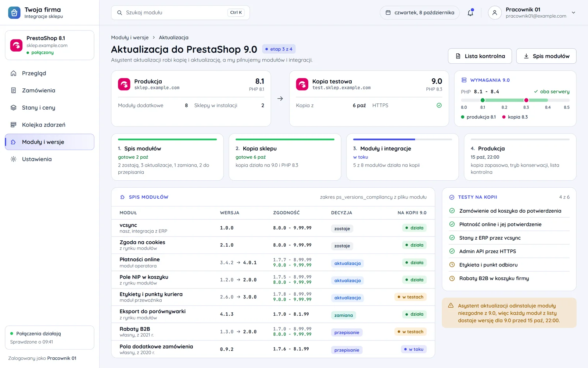
Task: Click the user avatar icon
Action: click(x=495, y=13)
